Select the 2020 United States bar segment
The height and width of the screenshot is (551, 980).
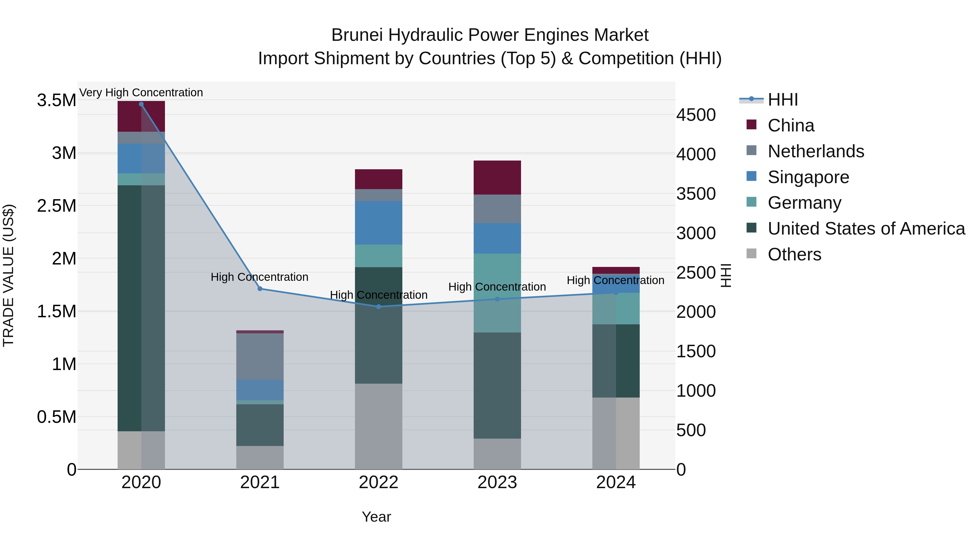141,308
